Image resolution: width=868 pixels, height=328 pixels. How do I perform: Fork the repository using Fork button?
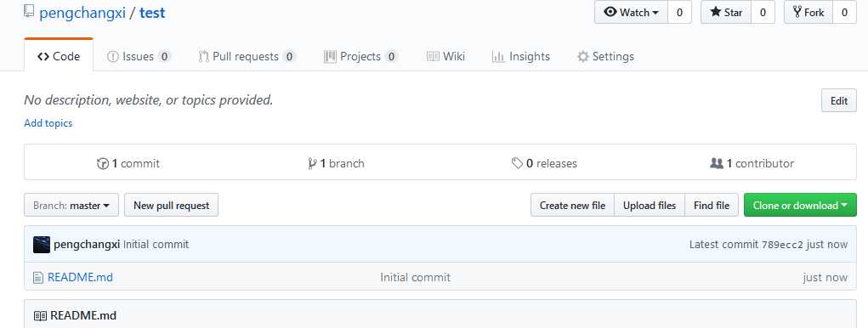[x=808, y=12]
